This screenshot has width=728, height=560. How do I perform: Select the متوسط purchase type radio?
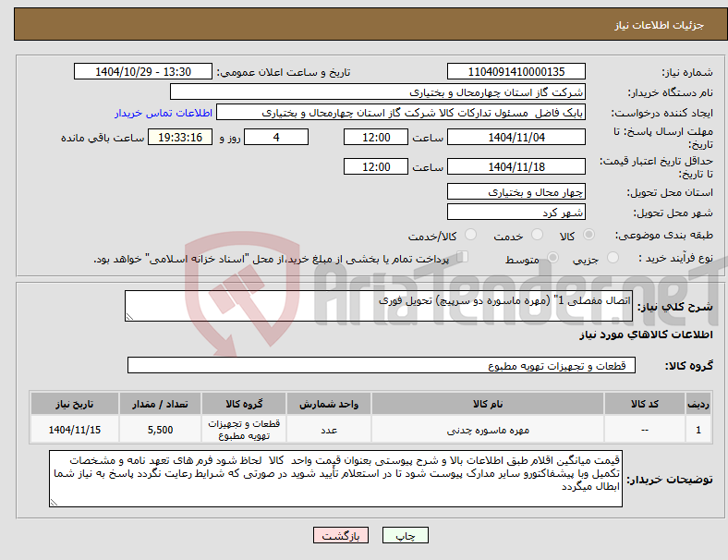(x=552, y=258)
